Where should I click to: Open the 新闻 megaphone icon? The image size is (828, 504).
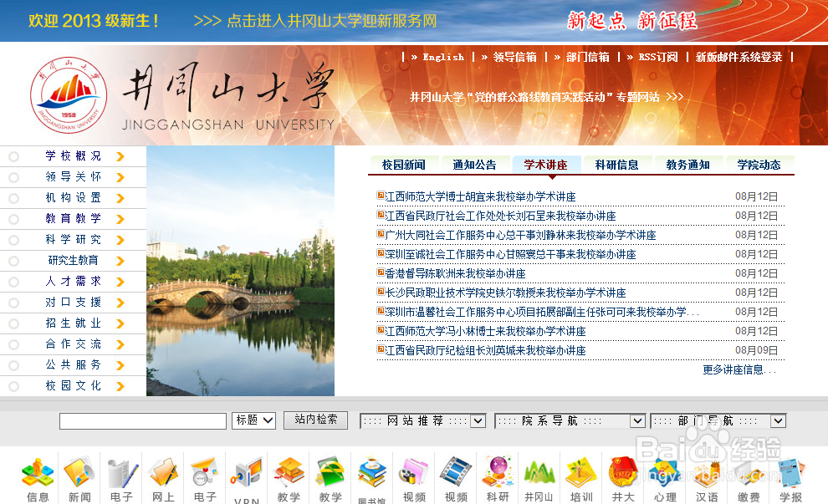tap(79, 472)
